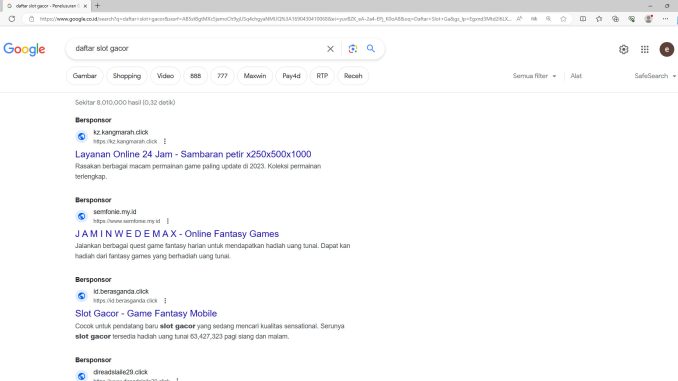Click the zoom magnifier icon in address bar
Screen dimensions: 678x381
pos(548,19)
